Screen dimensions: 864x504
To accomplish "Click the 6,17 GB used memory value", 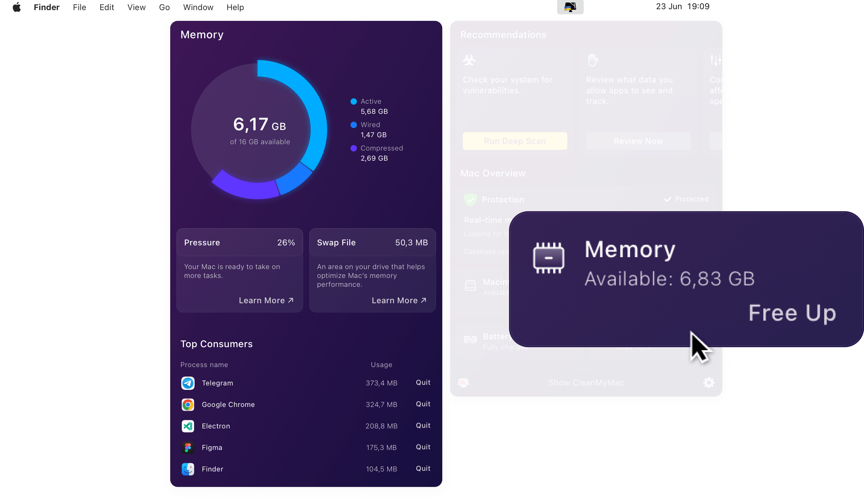I will coord(259,124).
